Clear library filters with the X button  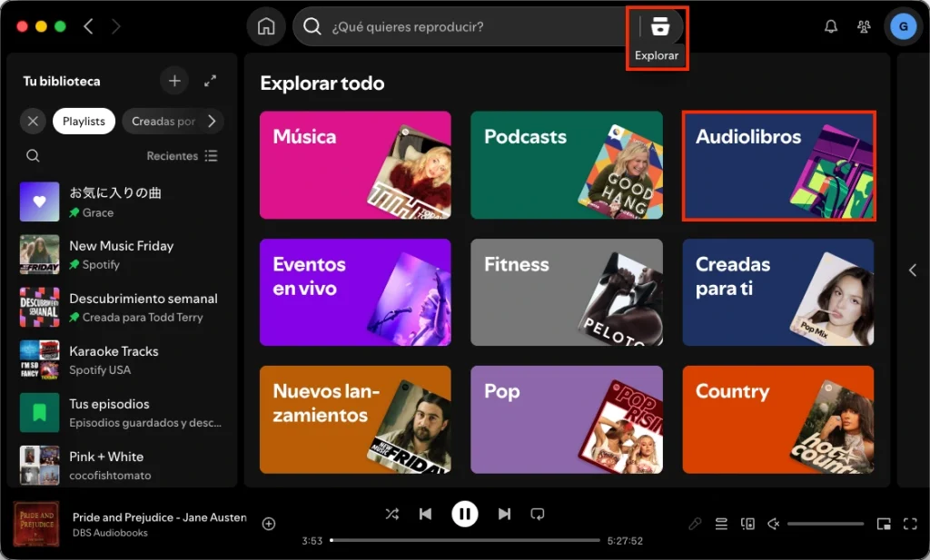(x=34, y=121)
